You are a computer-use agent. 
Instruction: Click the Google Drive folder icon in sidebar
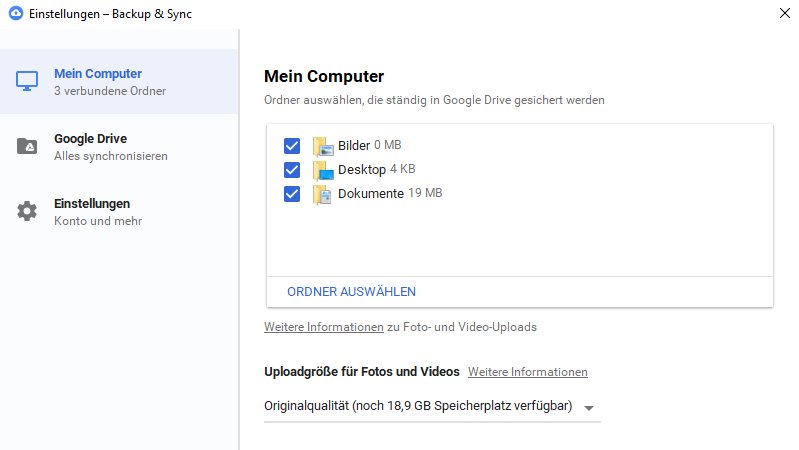[27, 147]
